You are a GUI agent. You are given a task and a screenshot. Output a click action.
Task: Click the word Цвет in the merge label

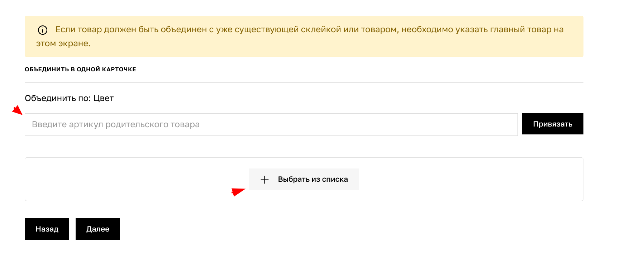104,98
